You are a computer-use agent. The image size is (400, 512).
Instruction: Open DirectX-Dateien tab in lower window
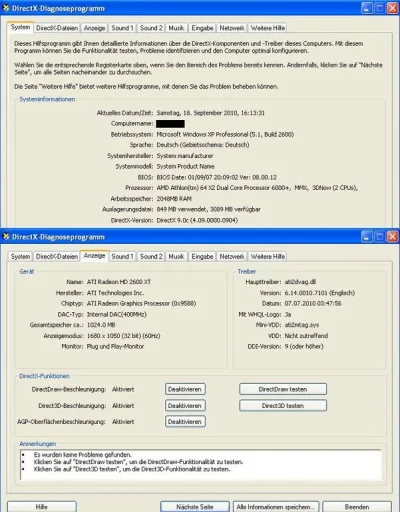point(57,256)
